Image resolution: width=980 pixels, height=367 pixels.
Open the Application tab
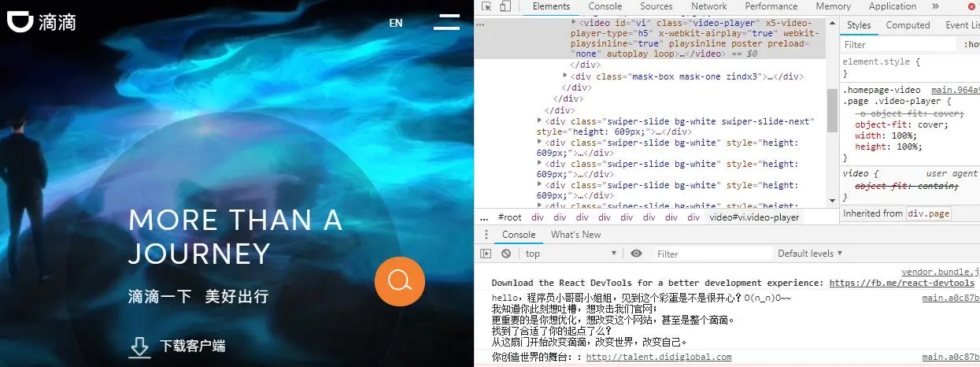893,6
